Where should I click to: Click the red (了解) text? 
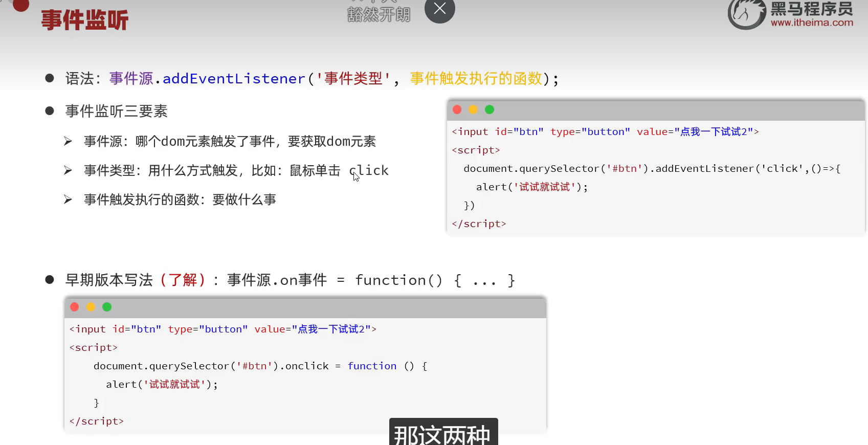click(x=183, y=280)
